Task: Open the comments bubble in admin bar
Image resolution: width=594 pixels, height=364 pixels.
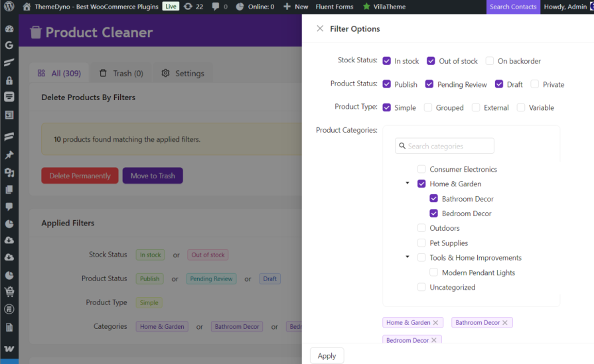Action: click(216, 7)
